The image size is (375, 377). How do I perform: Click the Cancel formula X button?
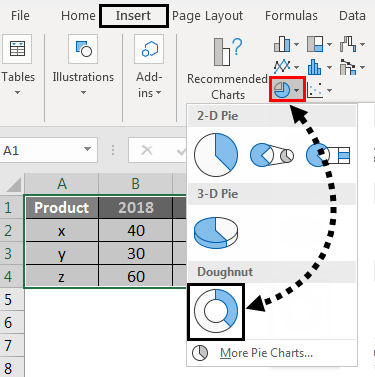147,150
